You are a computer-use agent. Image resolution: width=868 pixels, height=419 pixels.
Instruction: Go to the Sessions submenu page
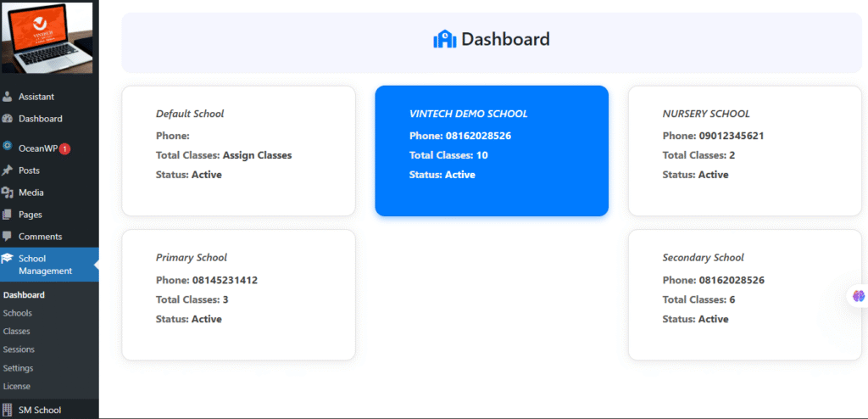(x=19, y=349)
